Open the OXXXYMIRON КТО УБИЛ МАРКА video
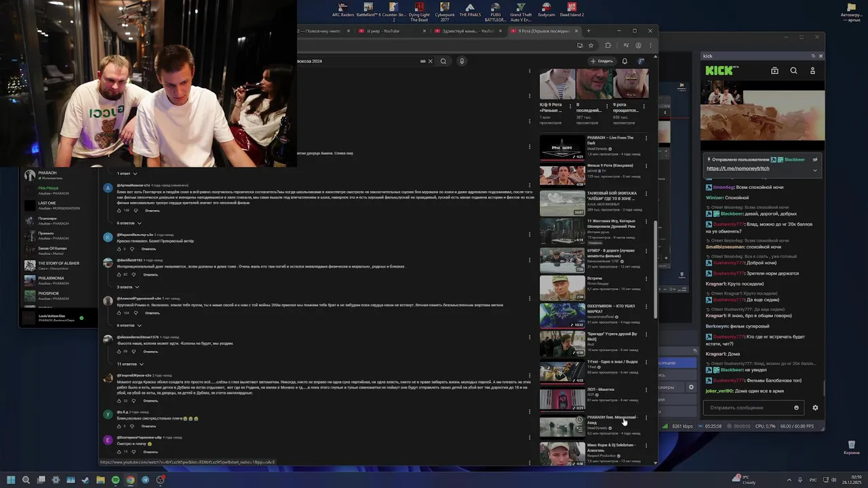Image resolution: width=868 pixels, height=488 pixels. pos(562,315)
